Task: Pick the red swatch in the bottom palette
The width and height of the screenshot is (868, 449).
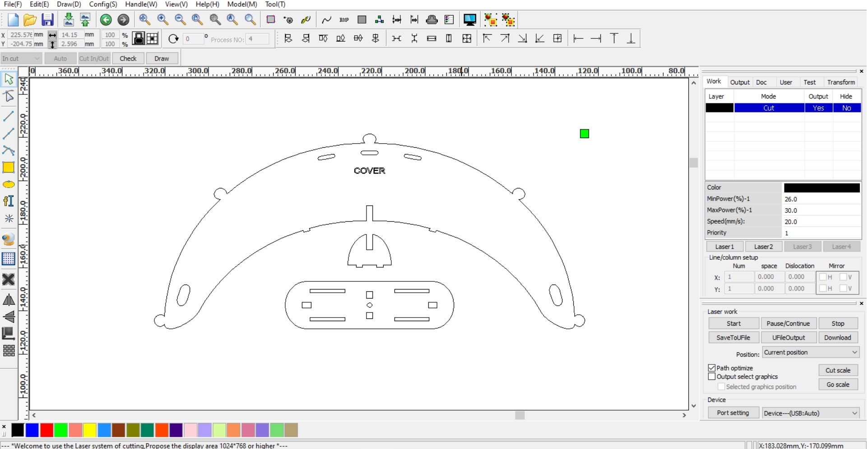Action: click(46, 430)
